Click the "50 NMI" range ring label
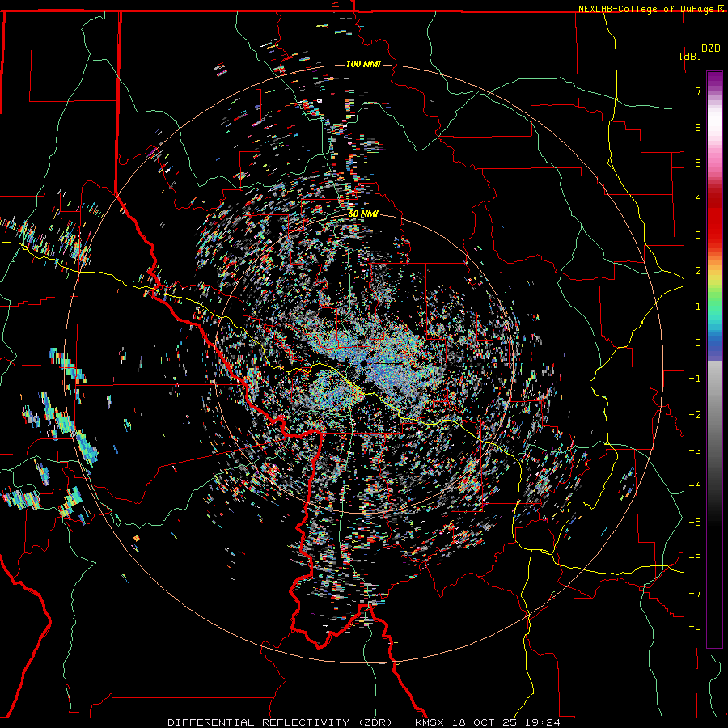The image size is (728, 728). click(x=363, y=214)
